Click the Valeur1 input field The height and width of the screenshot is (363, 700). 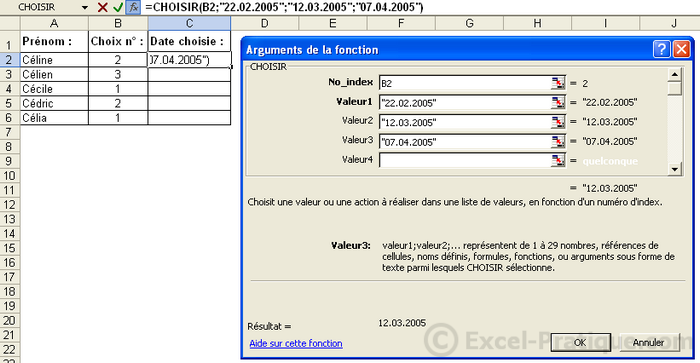coord(465,103)
